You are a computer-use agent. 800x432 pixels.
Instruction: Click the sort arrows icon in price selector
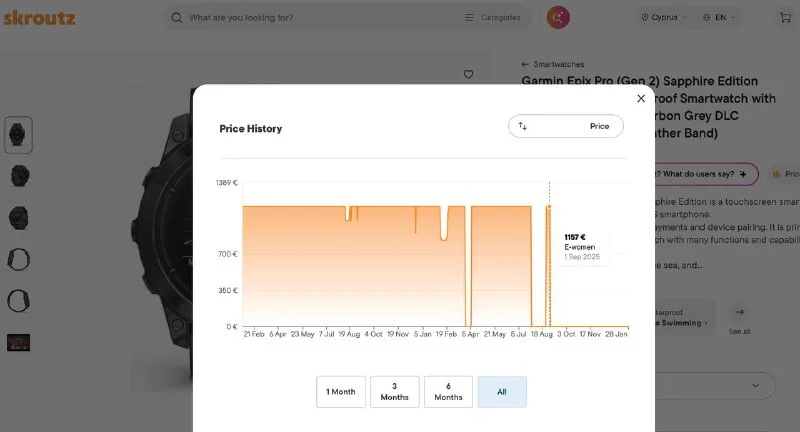[x=523, y=126]
